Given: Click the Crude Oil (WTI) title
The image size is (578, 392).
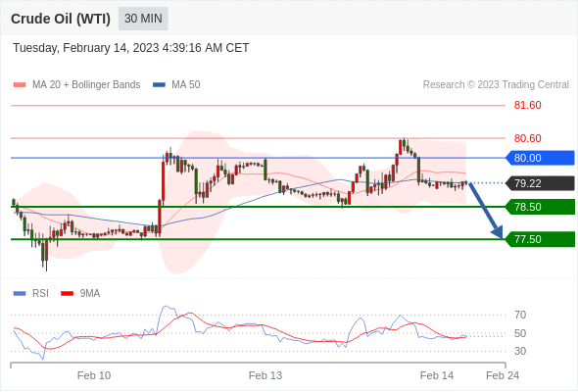Looking at the screenshot, I should point(61,19).
